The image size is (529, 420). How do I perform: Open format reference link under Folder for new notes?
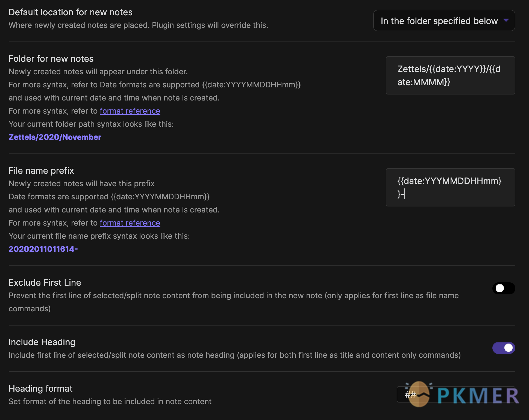130,111
